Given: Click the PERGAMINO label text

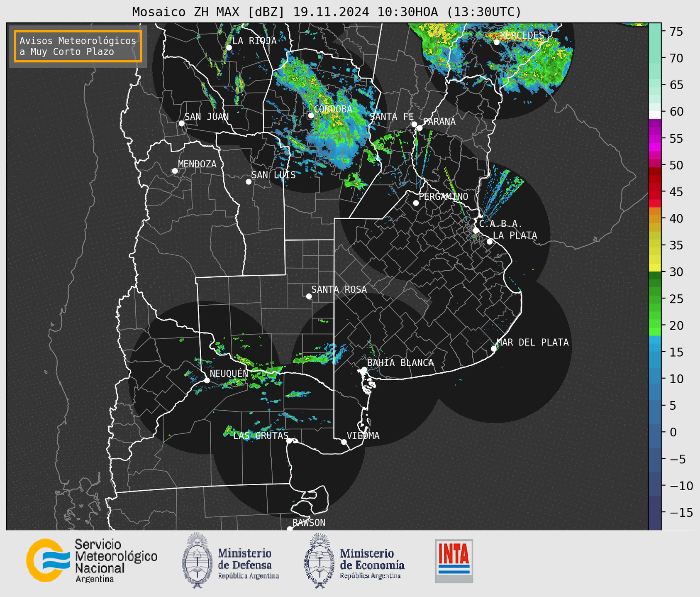Looking at the screenshot, I should pyautogui.click(x=443, y=196).
